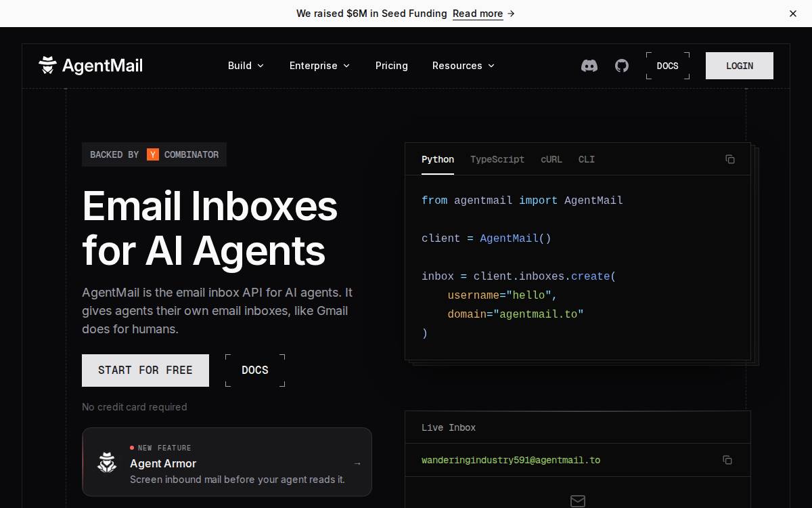Click the AgentMail logo

pyautogui.click(x=91, y=66)
